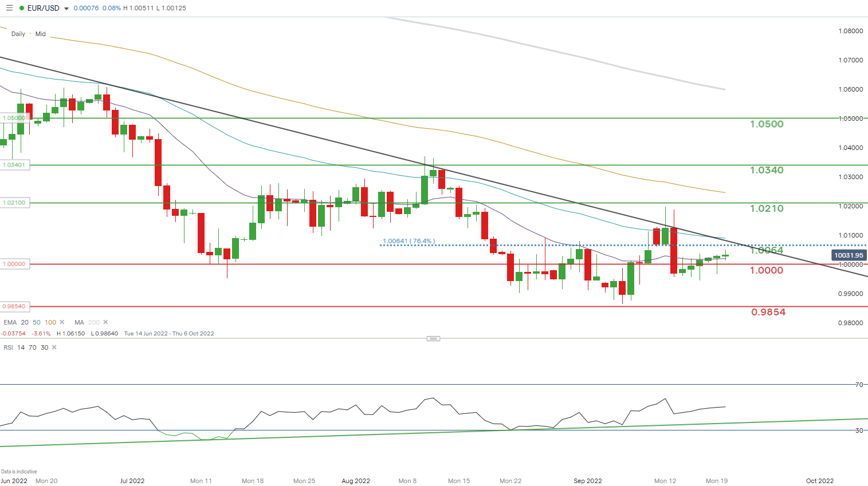Remove the EMA indicator with its X
Image resolution: width=868 pixels, height=486 pixels.
(x=62, y=322)
